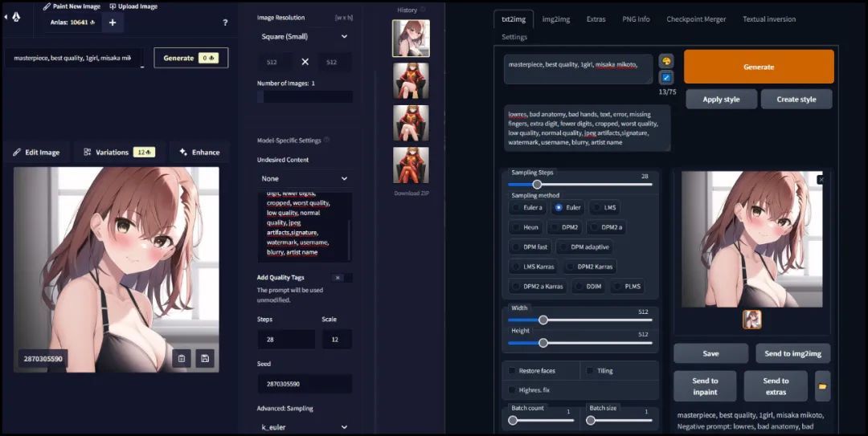Click the Send to inpaint button

[x=705, y=386]
